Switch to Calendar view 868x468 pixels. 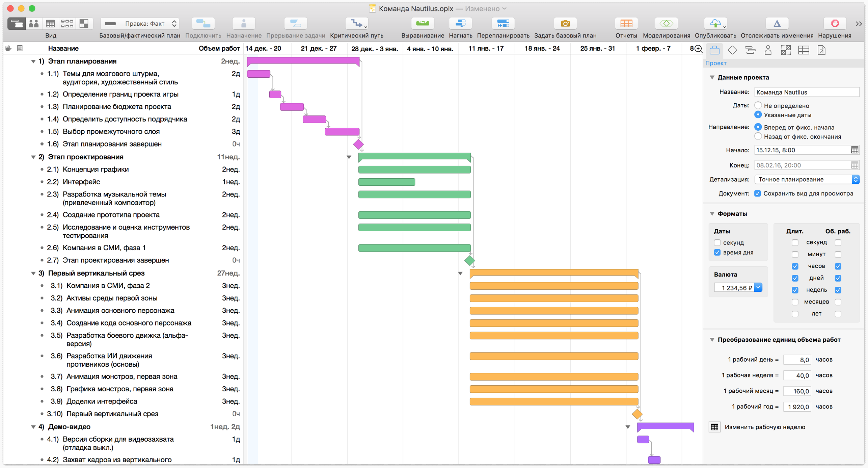click(x=50, y=24)
